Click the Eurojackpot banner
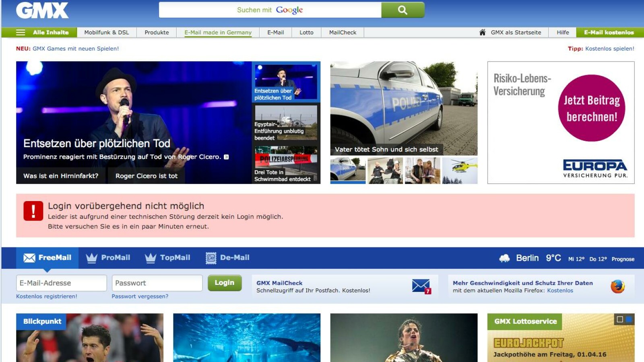 528,343
